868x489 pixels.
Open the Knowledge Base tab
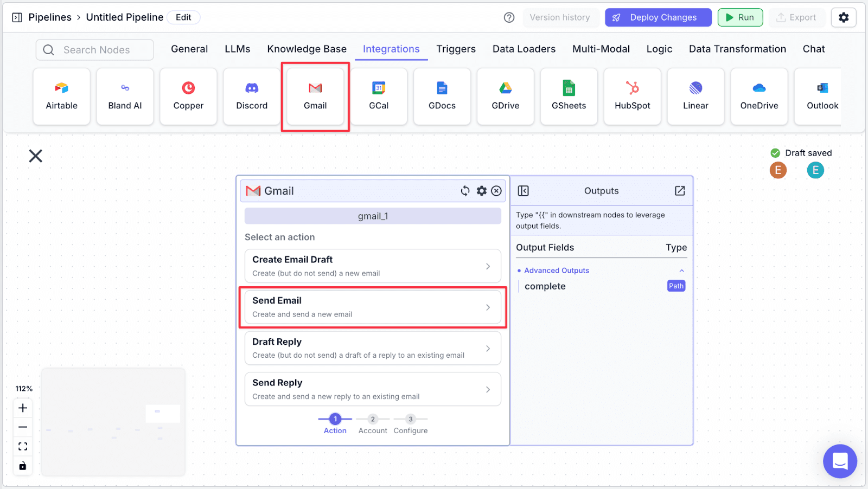307,49
